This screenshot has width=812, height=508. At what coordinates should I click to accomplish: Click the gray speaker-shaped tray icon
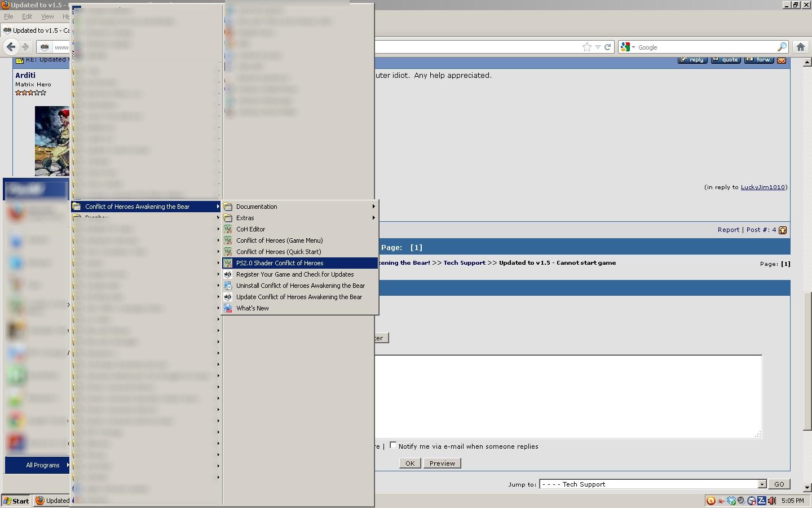coord(741,501)
